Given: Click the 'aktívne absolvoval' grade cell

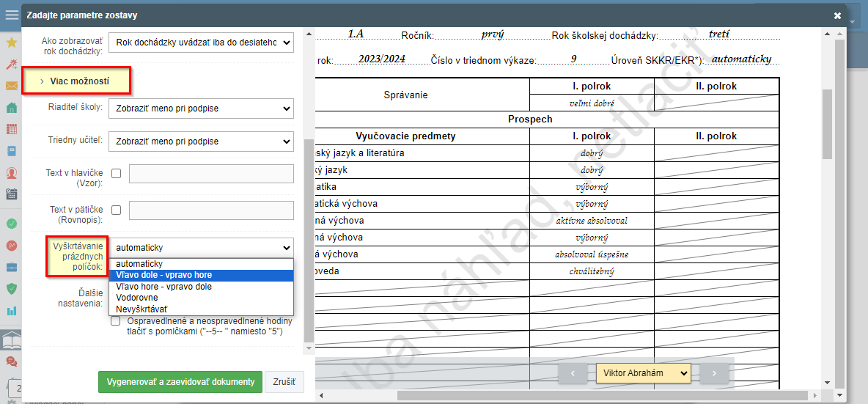Looking at the screenshot, I should [592, 221].
